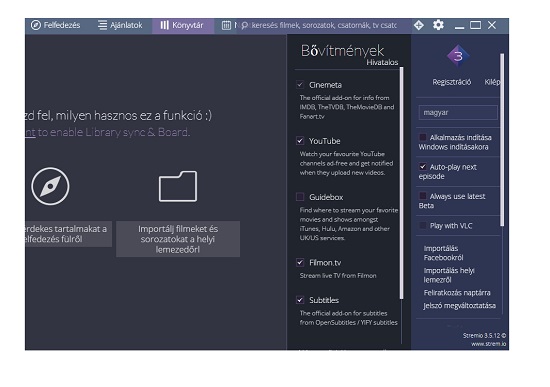Click Importálás Facebookról link
550x387 pixels.
(x=443, y=253)
